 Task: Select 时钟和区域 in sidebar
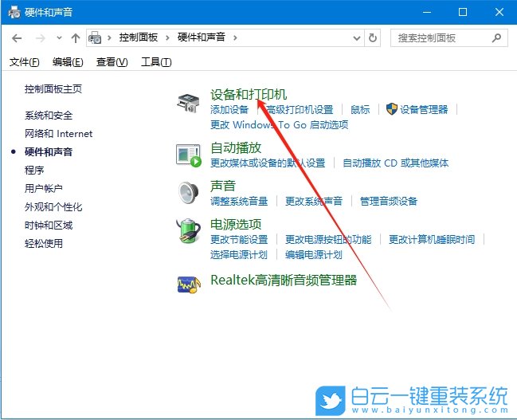click(49, 226)
